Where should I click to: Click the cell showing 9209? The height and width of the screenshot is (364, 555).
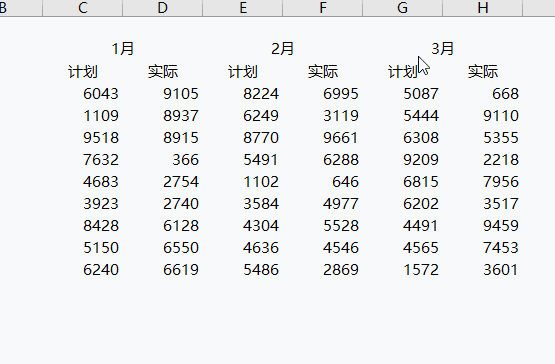point(402,160)
